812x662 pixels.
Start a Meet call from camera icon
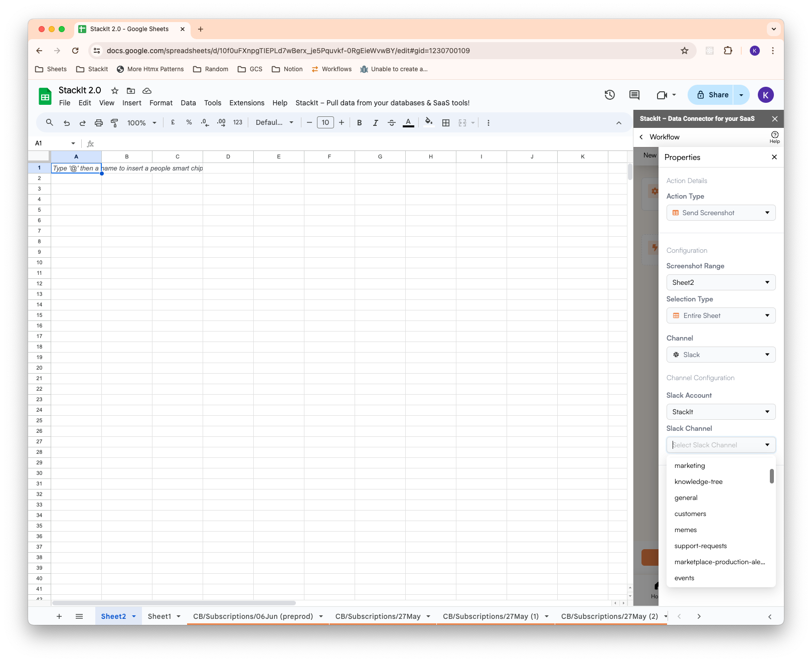pyautogui.click(x=662, y=95)
